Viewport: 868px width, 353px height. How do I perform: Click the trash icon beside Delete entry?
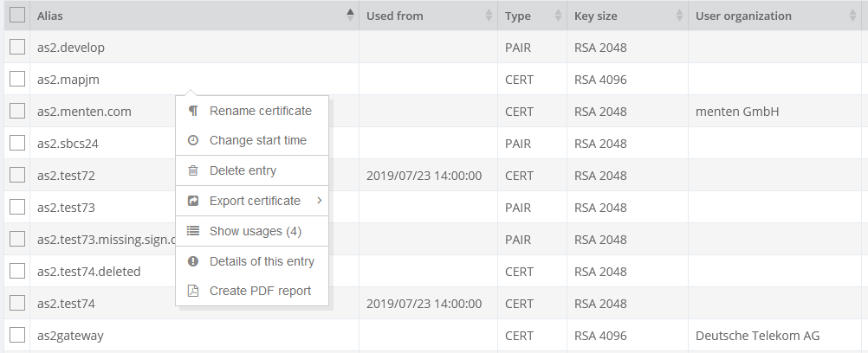coord(193,171)
